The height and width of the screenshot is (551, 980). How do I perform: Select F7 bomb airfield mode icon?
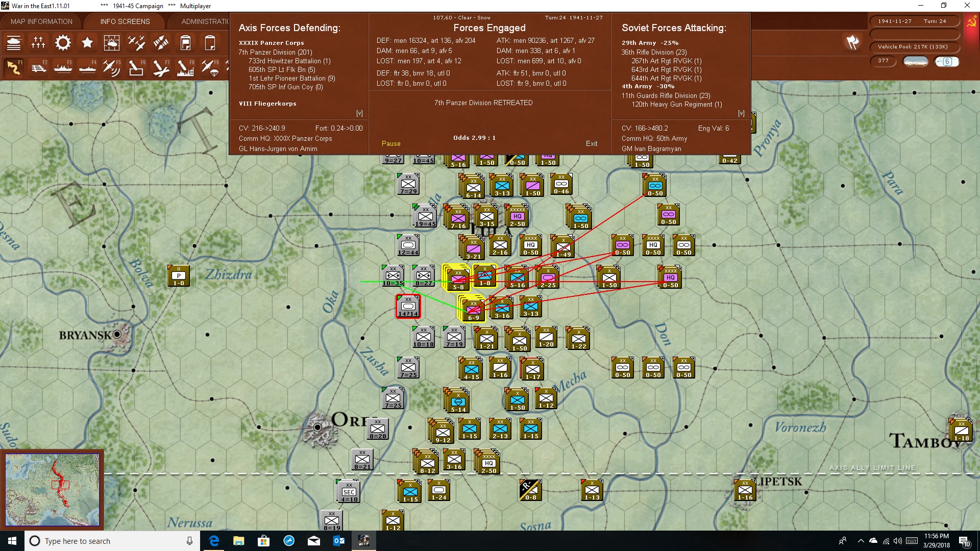pos(161,67)
